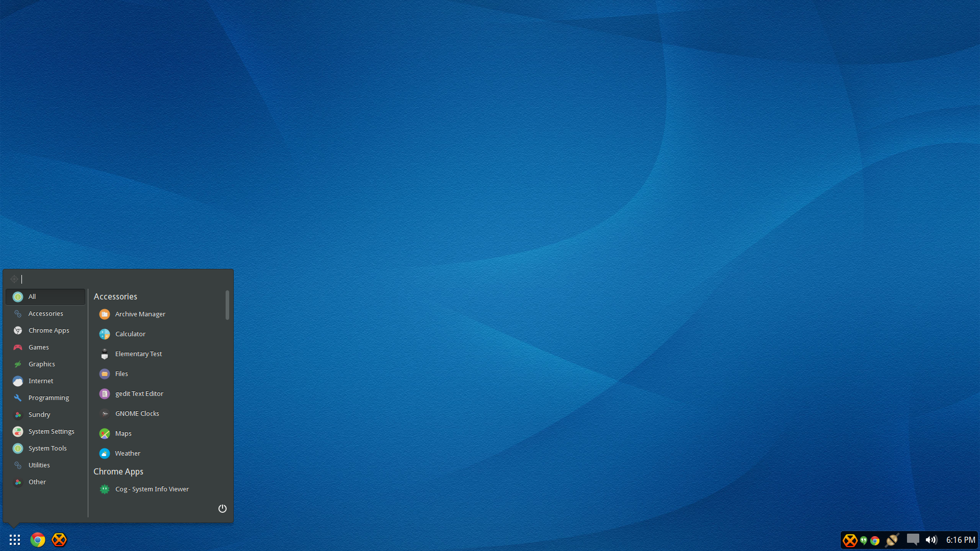Launch Calculator
The image size is (980, 551).
click(158, 334)
